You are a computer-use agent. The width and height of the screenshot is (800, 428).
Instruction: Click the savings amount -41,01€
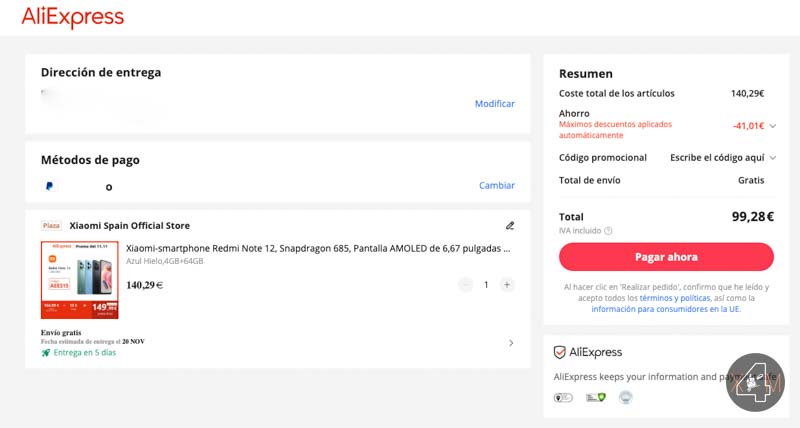(x=748, y=126)
